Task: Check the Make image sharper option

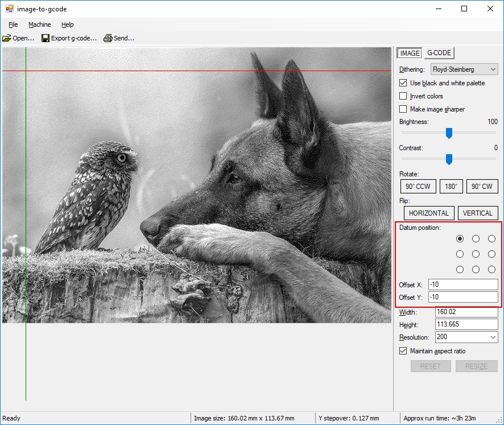Action: (403, 109)
